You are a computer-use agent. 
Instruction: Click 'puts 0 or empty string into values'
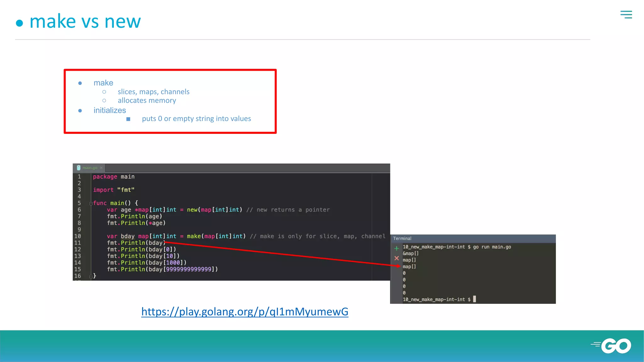pos(196,119)
